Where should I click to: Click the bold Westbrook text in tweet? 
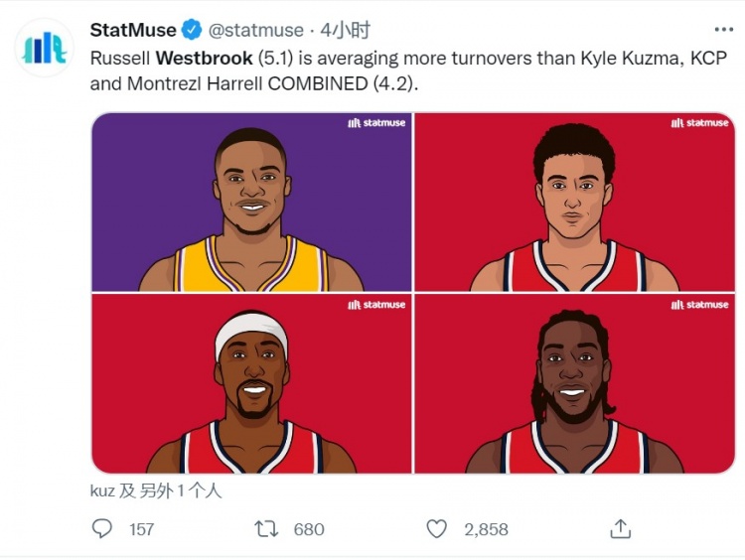coord(205,59)
